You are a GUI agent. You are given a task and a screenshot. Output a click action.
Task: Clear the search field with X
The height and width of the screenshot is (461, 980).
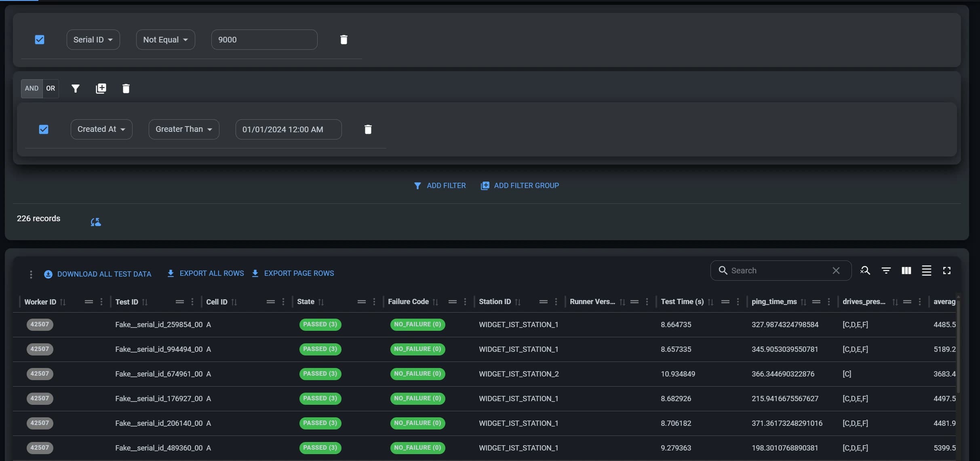pos(836,271)
